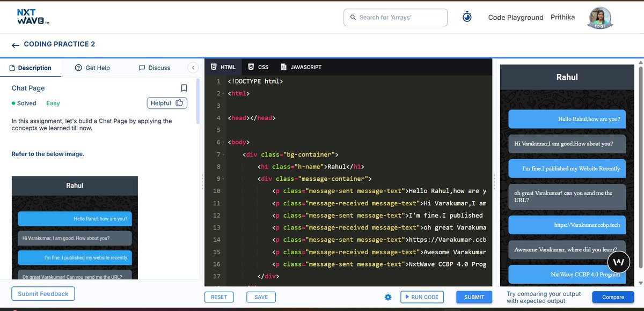This screenshot has width=644, height=311.
Task: Click the reference chat page image
Action: click(x=75, y=228)
